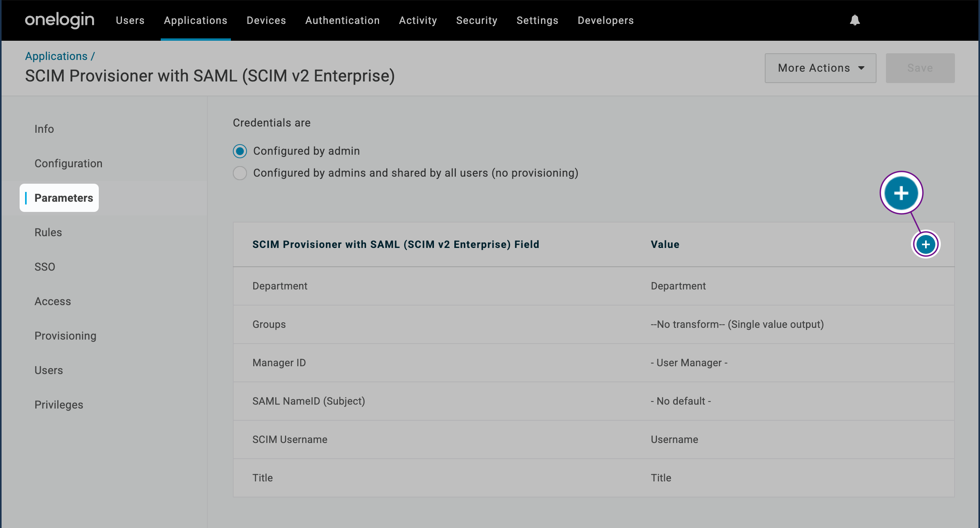Click the OneLogin logo

[60, 20]
